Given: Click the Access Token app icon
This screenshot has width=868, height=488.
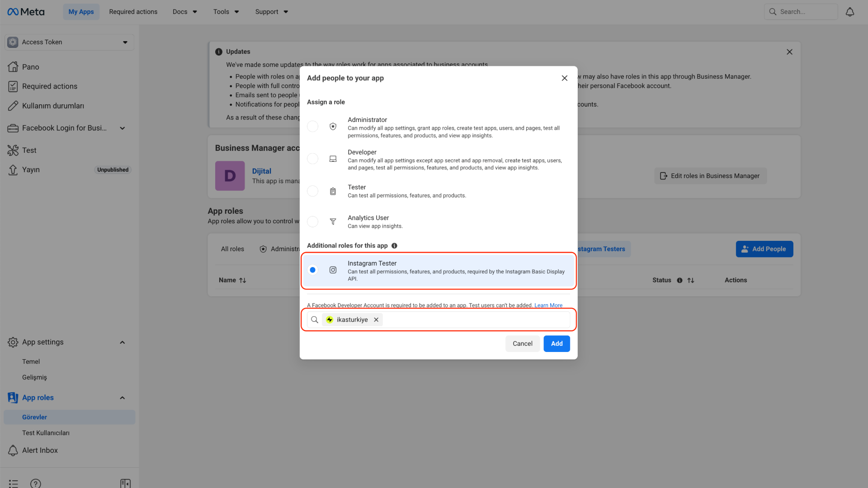Looking at the screenshot, I should tap(13, 42).
